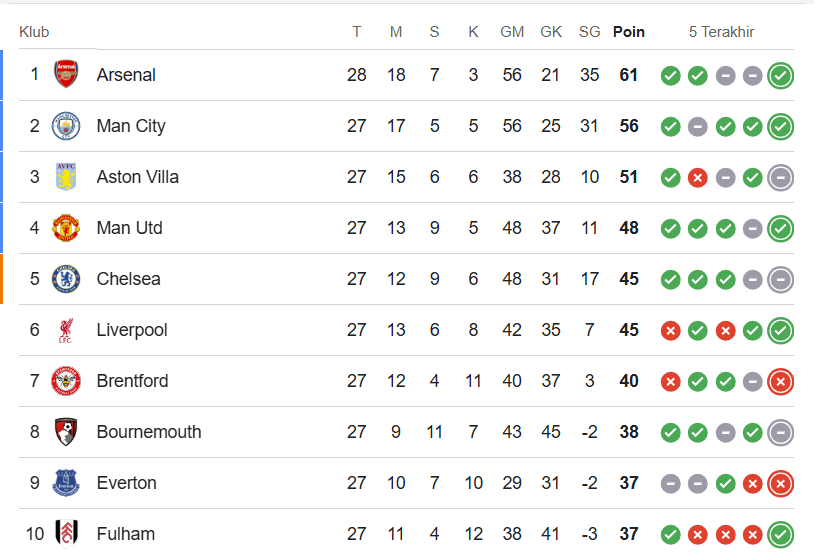Viewport: 816px width, 555px height.
Task: Click the Aston Villa crest icon
Action: tap(65, 177)
